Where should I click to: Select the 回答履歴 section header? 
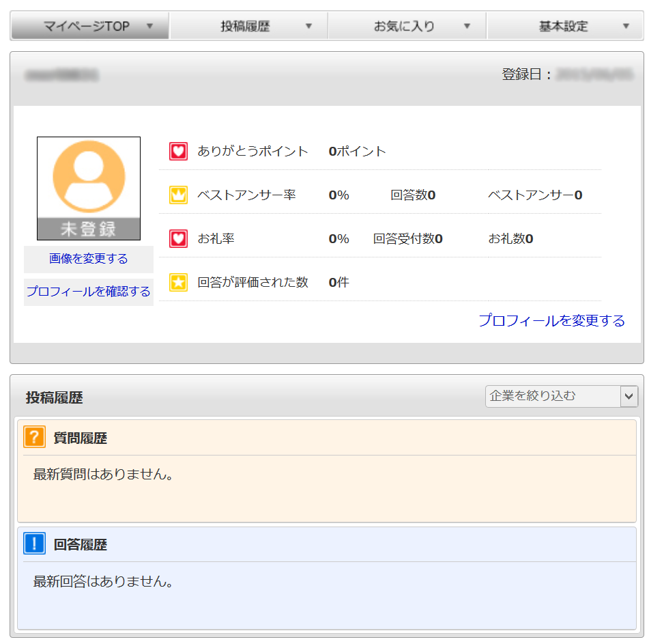(81, 545)
